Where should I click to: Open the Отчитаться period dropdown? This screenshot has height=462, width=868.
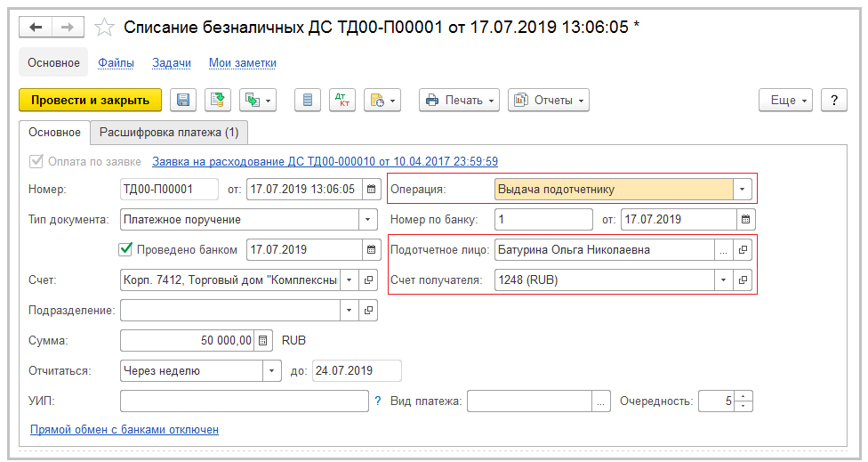(270, 370)
